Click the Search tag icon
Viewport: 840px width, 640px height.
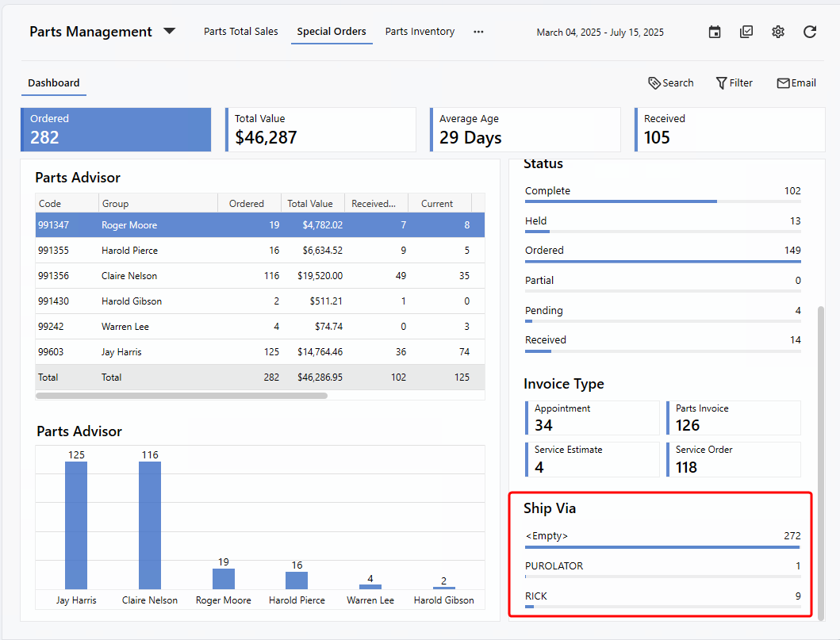[654, 83]
